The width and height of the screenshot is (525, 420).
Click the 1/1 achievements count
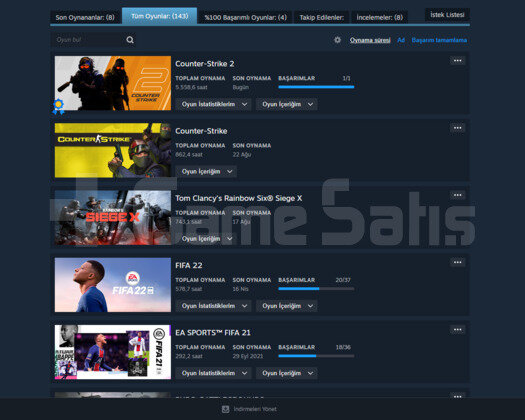pyautogui.click(x=346, y=78)
